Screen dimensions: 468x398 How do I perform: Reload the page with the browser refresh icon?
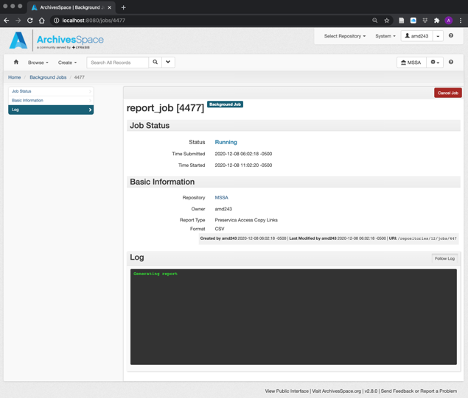[30, 21]
